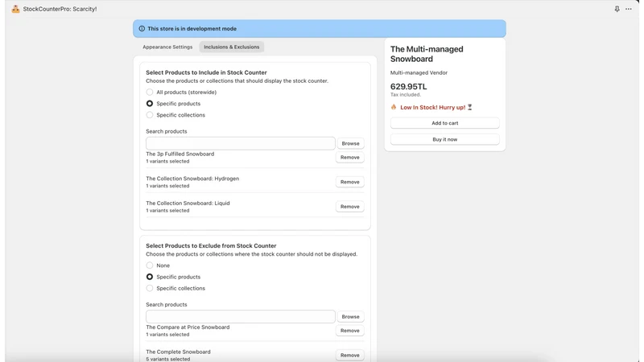
Task: Click The Complete Snowboard product name
Action: point(178,352)
